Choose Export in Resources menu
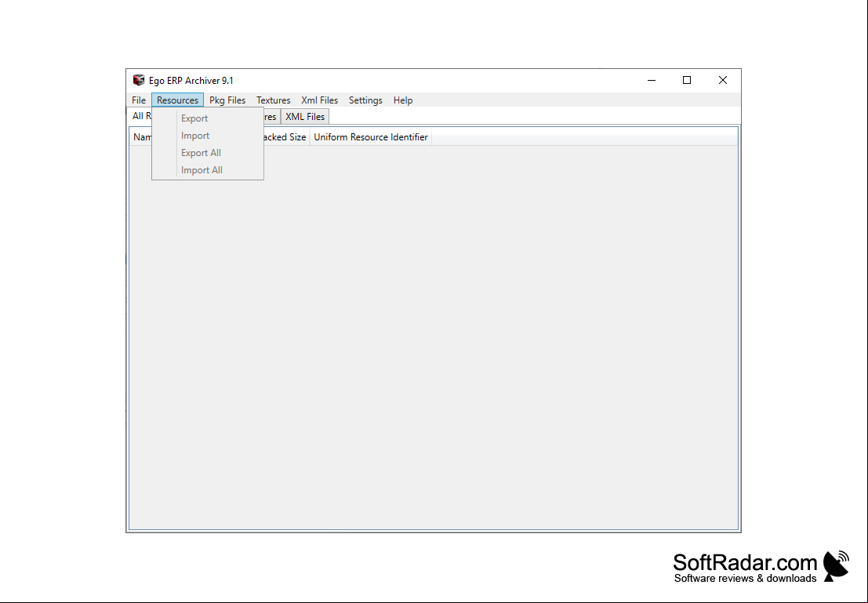 208,118
